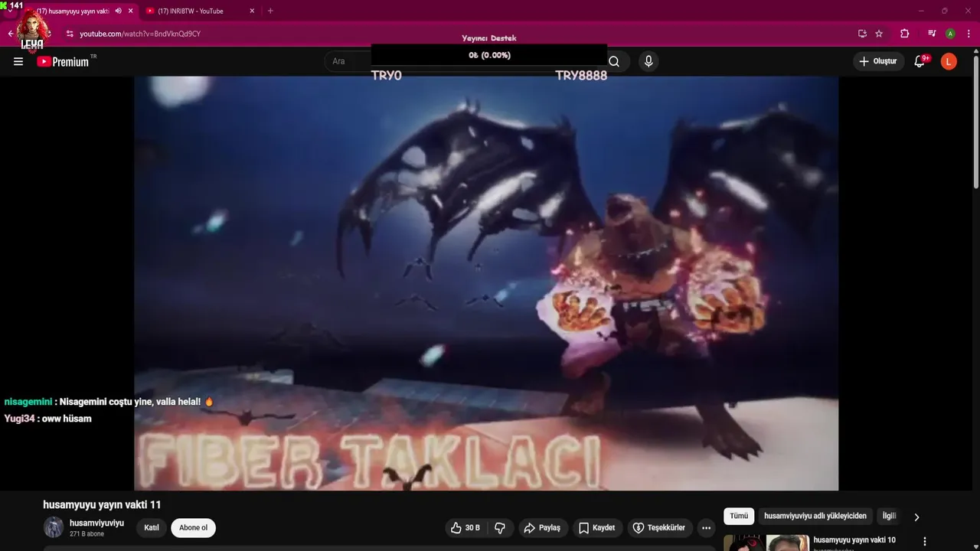Open husamyuyu yayın vakti 10 thumbnail
Viewport: 980px width, 551px height.
point(766,543)
